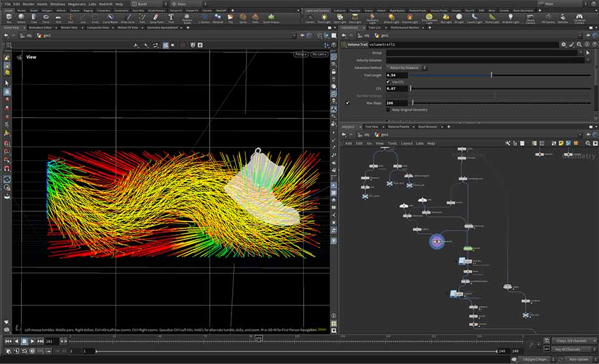599x364 pixels.
Task: Select the Torus shelf tool
Action: (x=46, y=18)
